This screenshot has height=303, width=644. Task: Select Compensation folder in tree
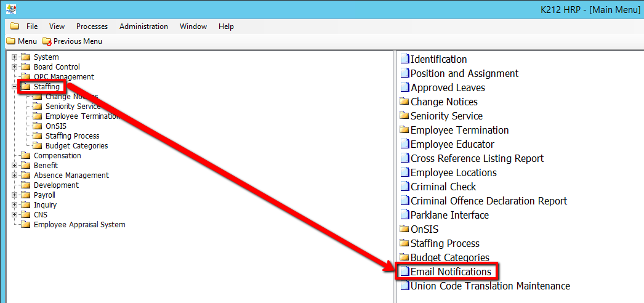(x=57, y=156)
